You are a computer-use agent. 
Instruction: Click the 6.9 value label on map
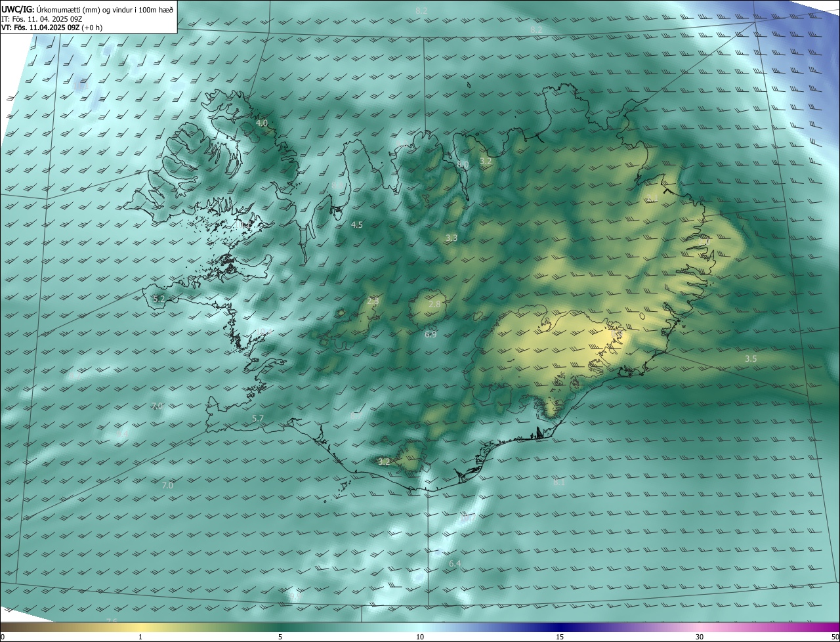point(430,335)
